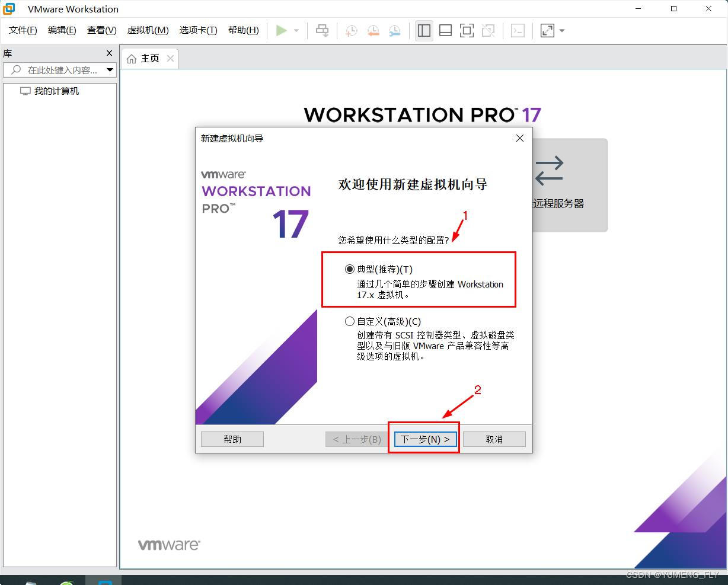Click the library search input field
Screen dimensions: 728x585
tap(55, 70)
